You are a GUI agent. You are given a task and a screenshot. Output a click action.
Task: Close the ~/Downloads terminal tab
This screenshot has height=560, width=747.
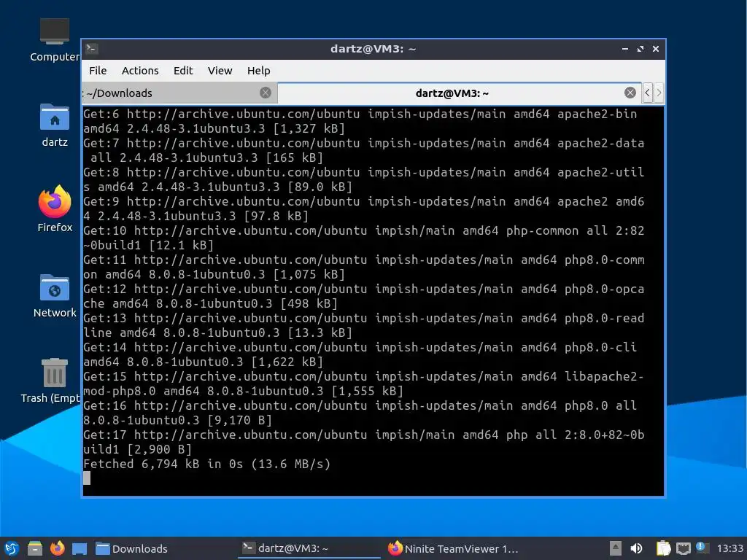pyautogui.click(x=266, y=93)
